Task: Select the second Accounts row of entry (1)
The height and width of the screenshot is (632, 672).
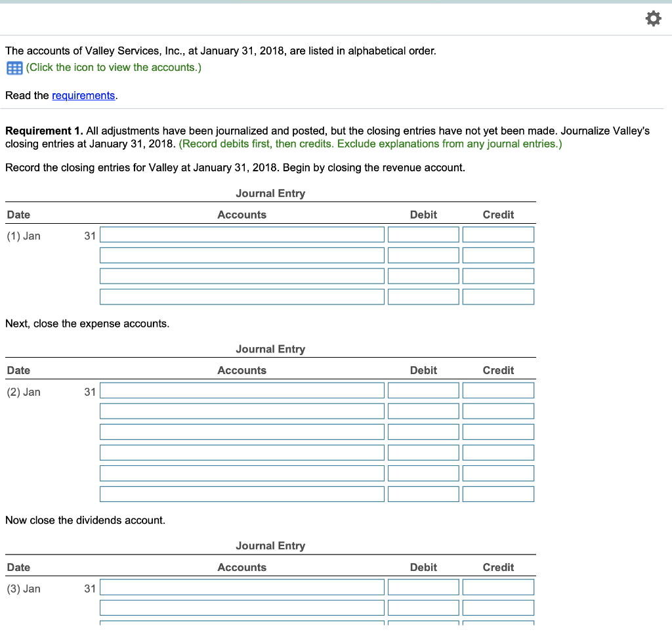Action: point(241,255)
